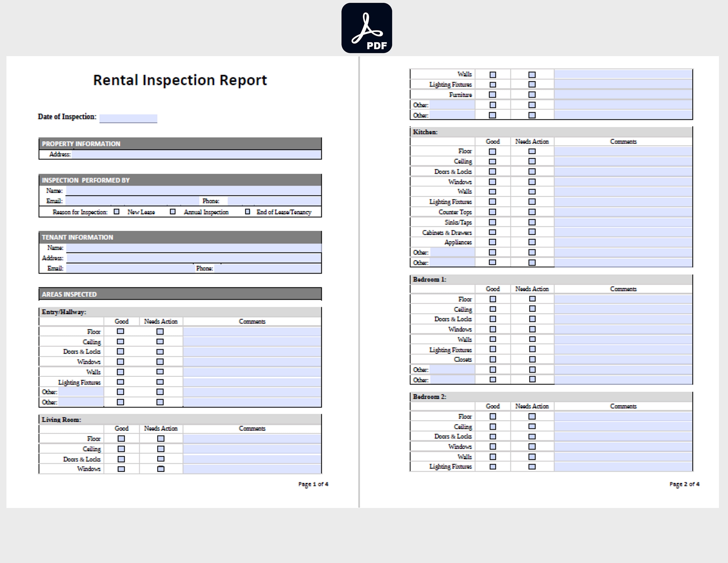Tick Good for Kitchen Sinks/Taps
The height and width of the screenshot is (563, 728).
coord(492,222)
